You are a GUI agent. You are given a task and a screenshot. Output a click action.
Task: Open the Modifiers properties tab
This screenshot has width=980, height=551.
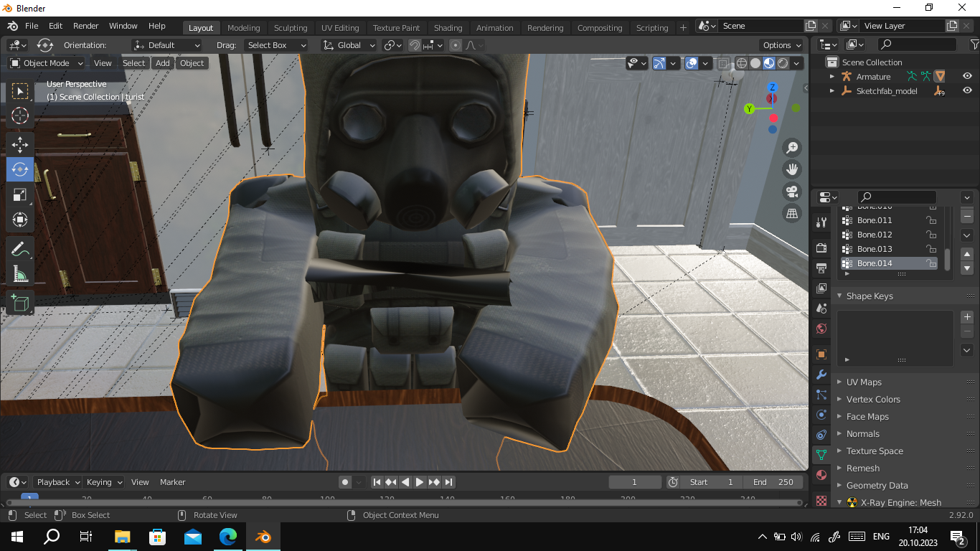[821, 375]
